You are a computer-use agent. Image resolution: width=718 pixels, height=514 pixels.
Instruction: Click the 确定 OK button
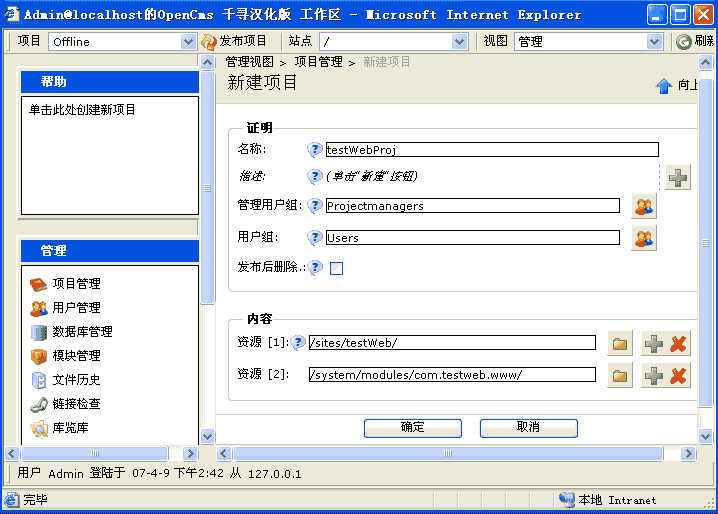point(413,428)
